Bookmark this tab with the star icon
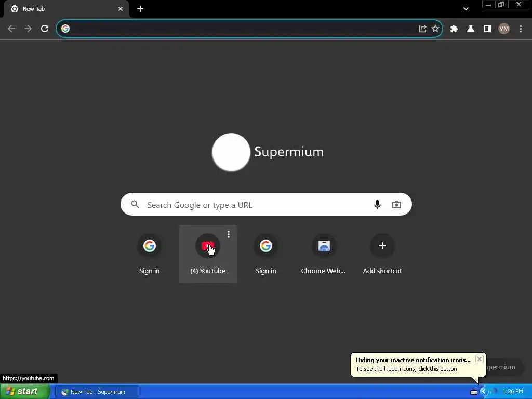The height and width of the screenshot is (399, 532). coord(435,29)
